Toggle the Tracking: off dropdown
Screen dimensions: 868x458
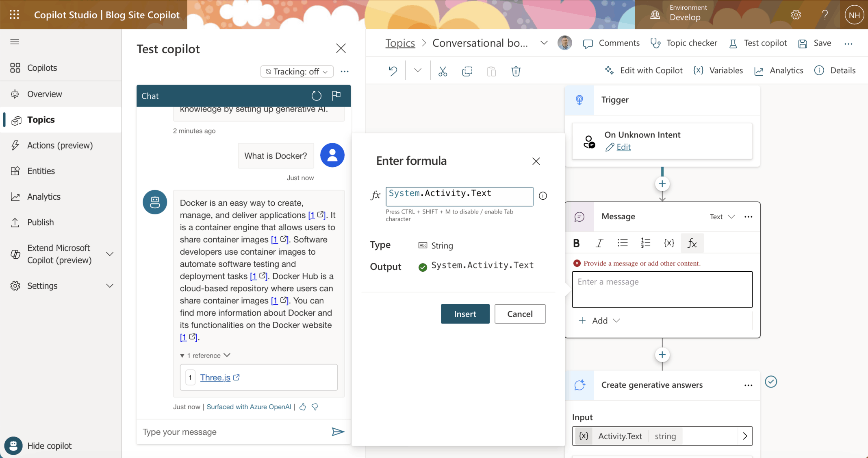(x=297, y=72)
